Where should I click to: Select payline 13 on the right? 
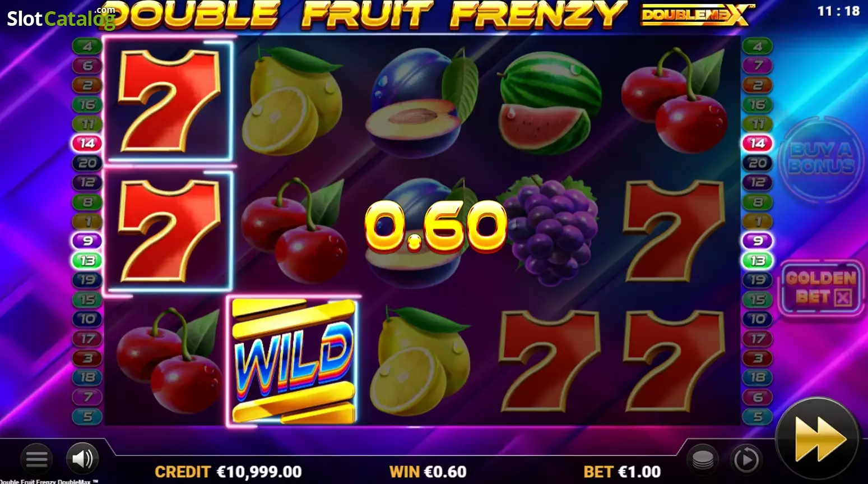coord(757,260)
